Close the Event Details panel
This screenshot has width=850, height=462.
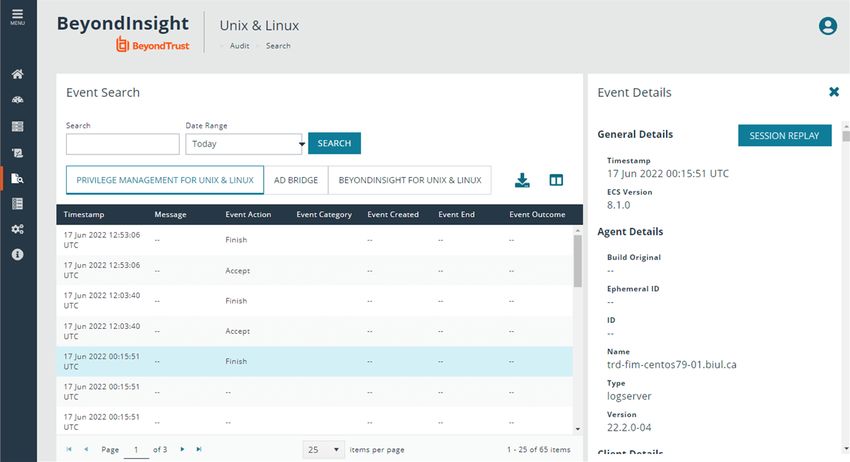pyautogui.click(x=834, y=92)
